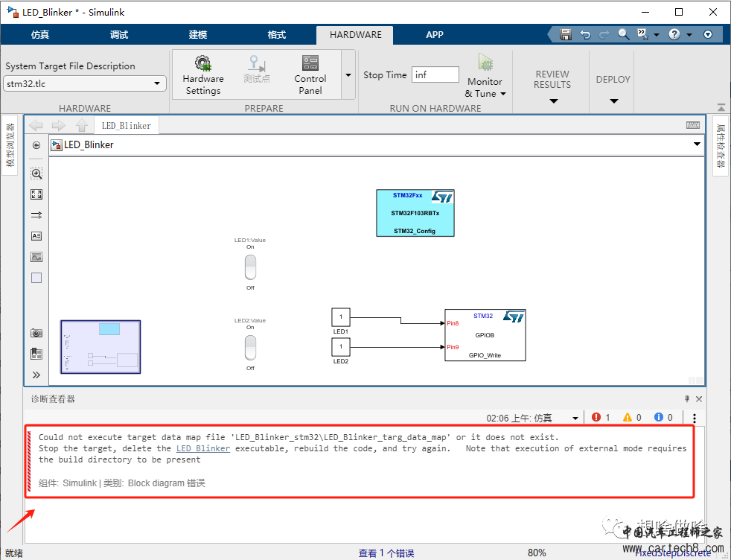The height and width of the screenshot is (560, 731).
Task: Select the HARDWARE ribbon tab
Action: tap(355, 35)
